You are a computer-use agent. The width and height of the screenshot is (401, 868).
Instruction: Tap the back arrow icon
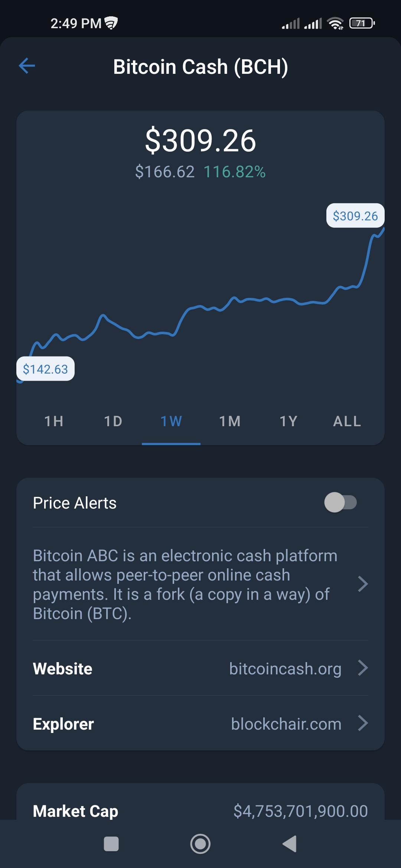(x=27, y=66)
